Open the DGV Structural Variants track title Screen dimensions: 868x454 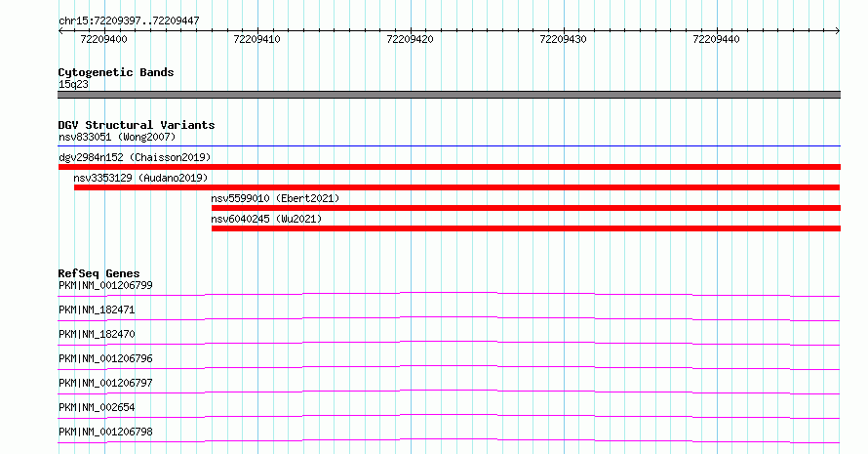coord(137,125)
